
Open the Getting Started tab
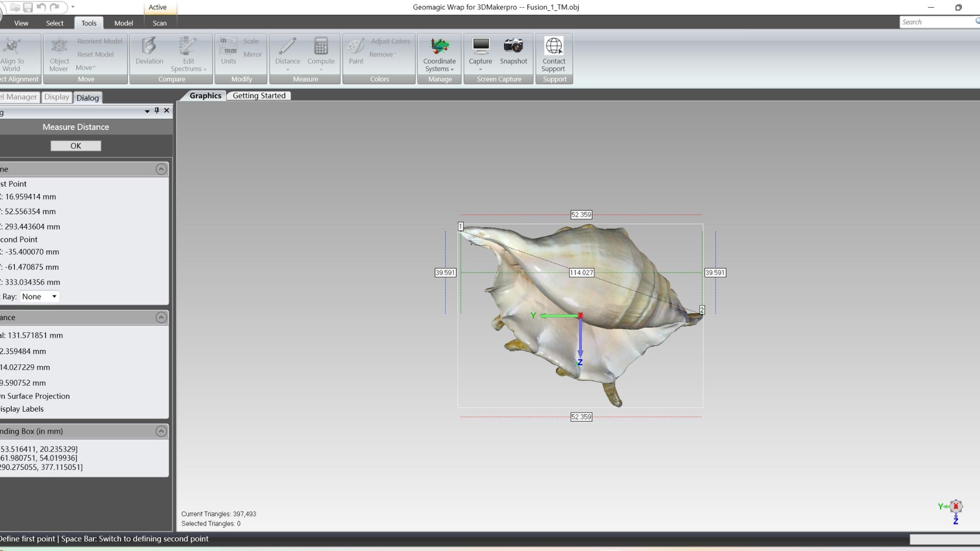(259, 96)
